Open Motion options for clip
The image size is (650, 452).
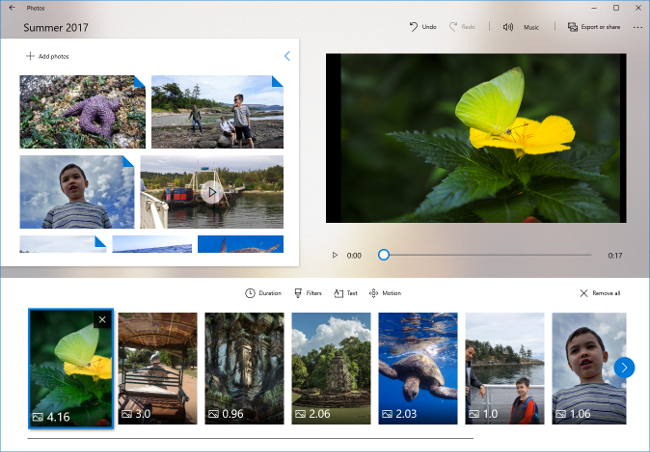point(385,293)
